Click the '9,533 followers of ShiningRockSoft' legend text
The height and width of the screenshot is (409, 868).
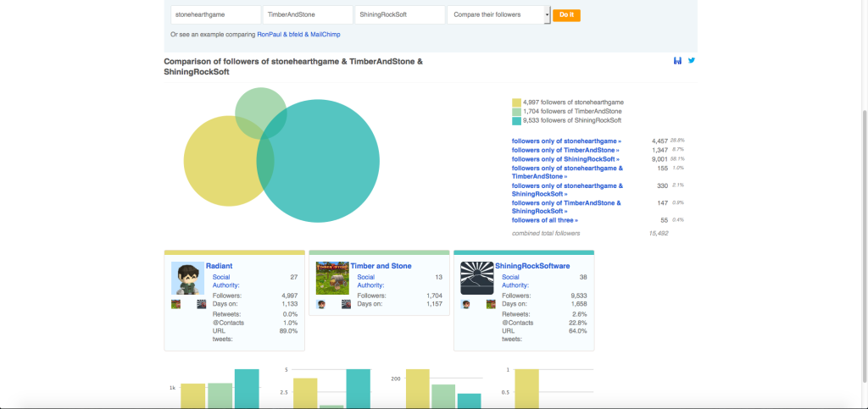pos(572,120)
